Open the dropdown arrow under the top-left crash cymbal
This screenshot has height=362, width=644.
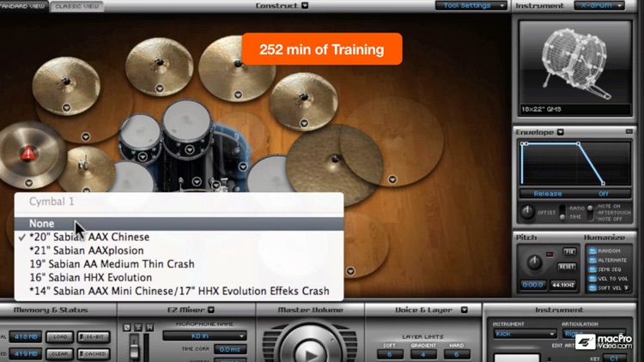pyautogui.click(x=66, y=108)
